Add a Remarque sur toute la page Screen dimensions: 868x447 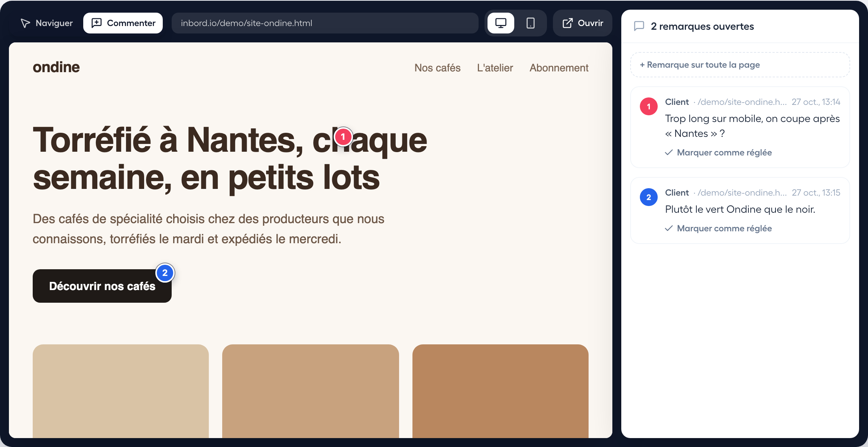tap(740, 65)
